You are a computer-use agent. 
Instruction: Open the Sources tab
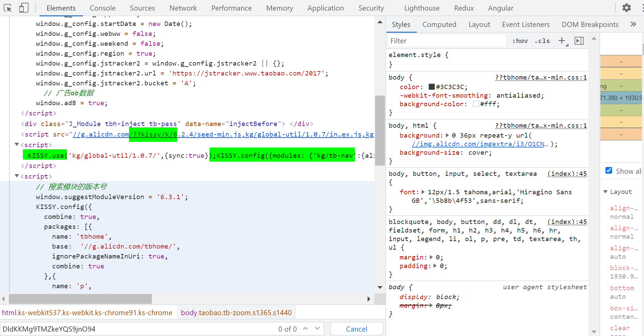tap(142, 8)
